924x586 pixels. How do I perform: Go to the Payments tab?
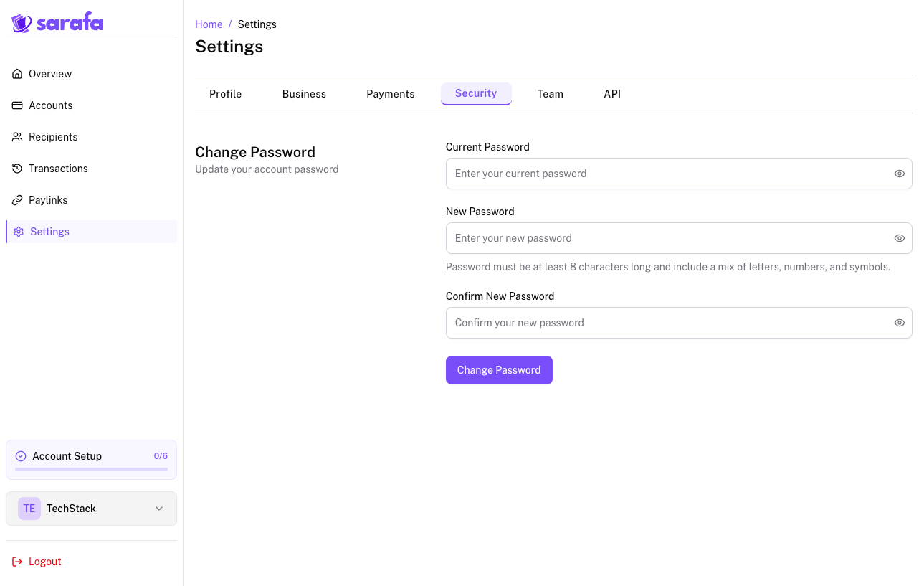391,94
